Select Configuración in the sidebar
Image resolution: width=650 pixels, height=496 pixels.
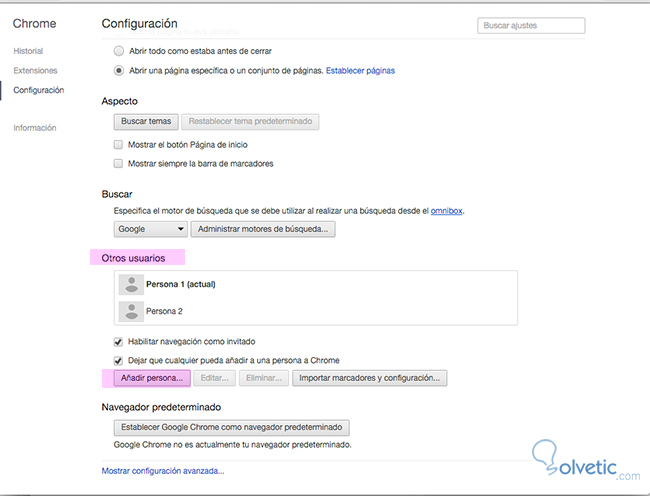click(38, 90)
